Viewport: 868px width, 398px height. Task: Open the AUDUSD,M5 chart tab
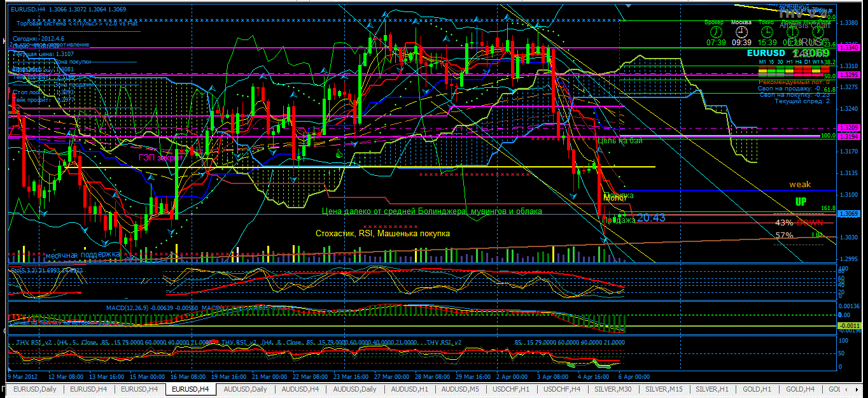tap(459, 389)
